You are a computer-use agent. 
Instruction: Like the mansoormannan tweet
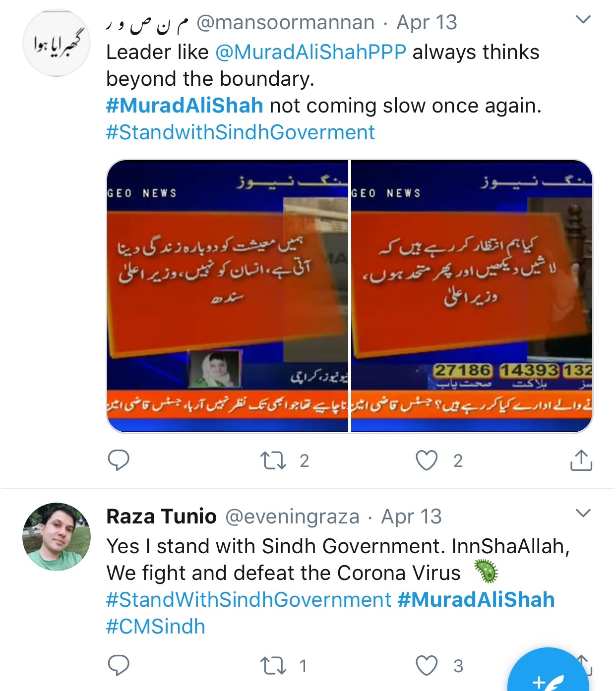pyautogui.click(x=427, y=461)
